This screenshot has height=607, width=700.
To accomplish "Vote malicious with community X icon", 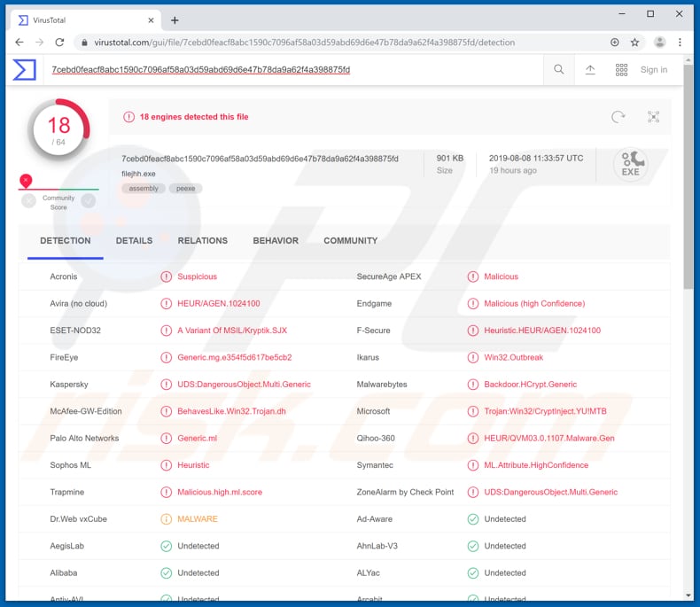I will 28,201.
